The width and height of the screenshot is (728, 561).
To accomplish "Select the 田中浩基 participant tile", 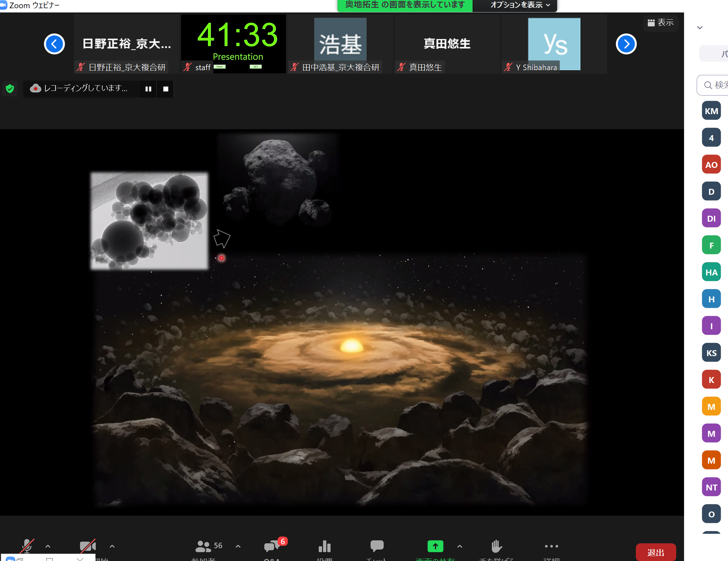I will click(x=340, y=44).
